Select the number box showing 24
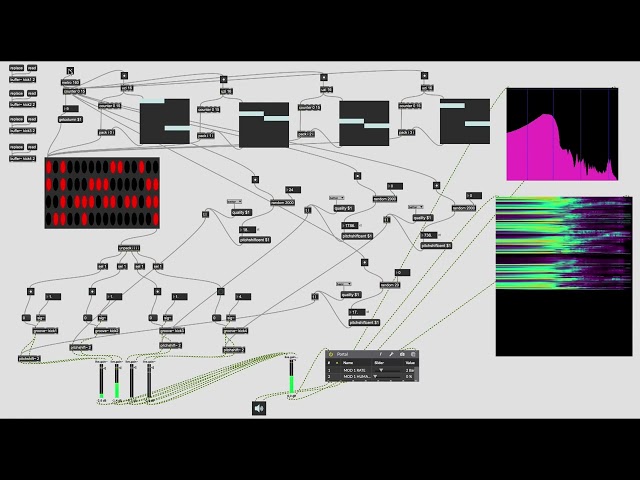 pos(293,190)
